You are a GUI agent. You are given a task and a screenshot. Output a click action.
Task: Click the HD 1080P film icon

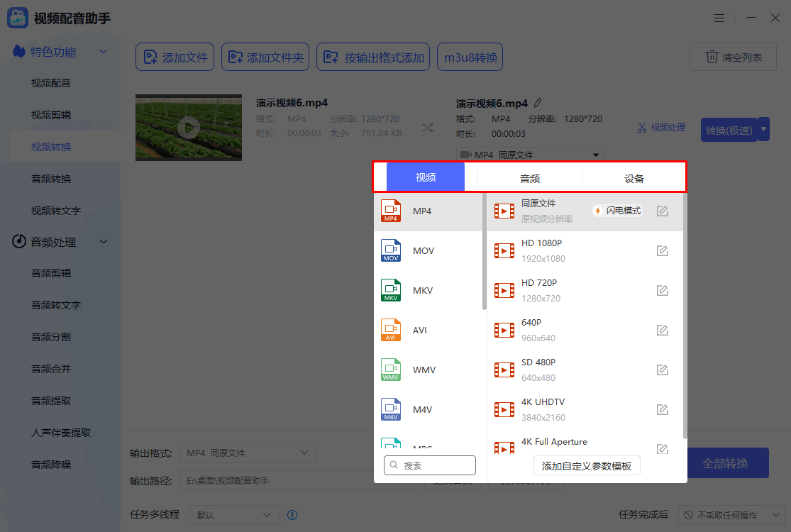[x=504, y=250]
